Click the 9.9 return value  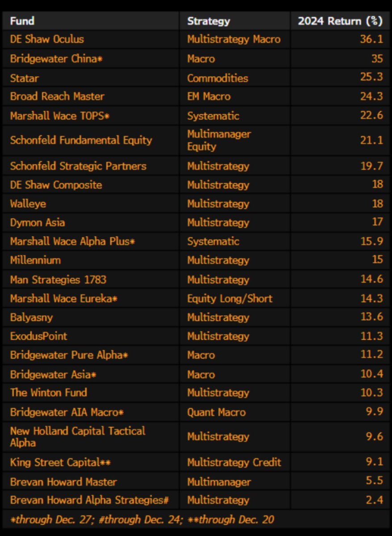[375, 412]
